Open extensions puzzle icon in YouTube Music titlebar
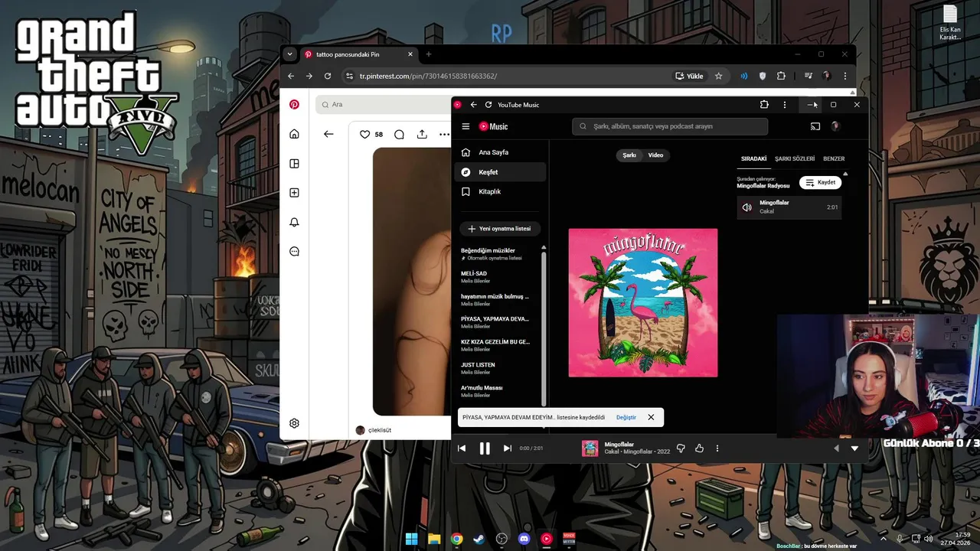The width and height of the screenshot is (980, 551). pyautogui.click(x=764, y=105)
